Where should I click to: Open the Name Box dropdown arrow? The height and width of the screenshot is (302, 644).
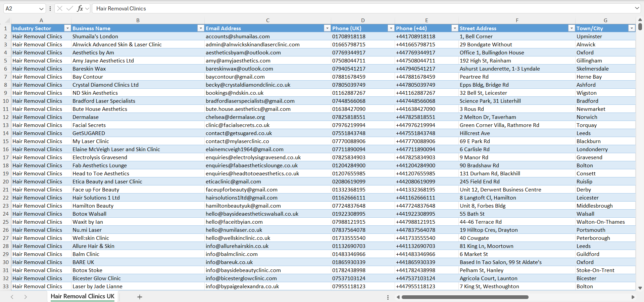click(x=41, y=9)
